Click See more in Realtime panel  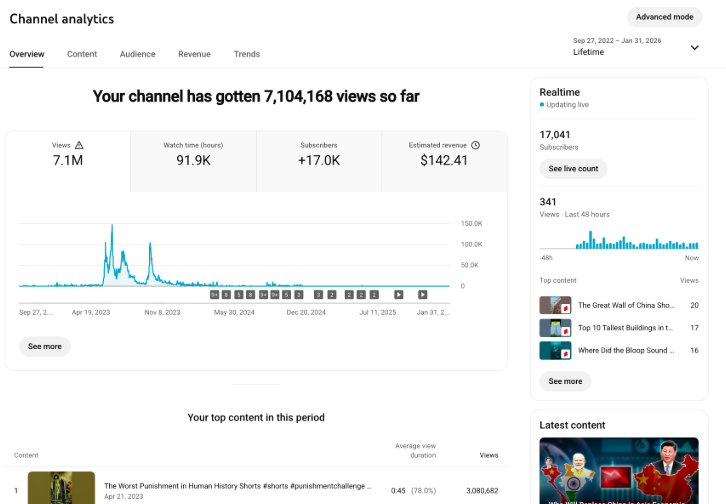pos(565,381)
